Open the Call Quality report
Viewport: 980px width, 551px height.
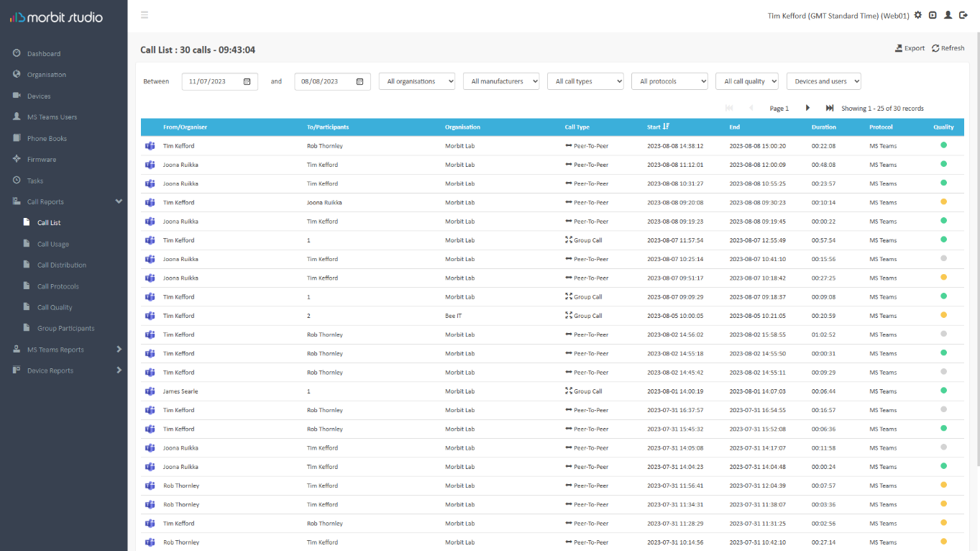pyautogui.click(x=55, y=307)
